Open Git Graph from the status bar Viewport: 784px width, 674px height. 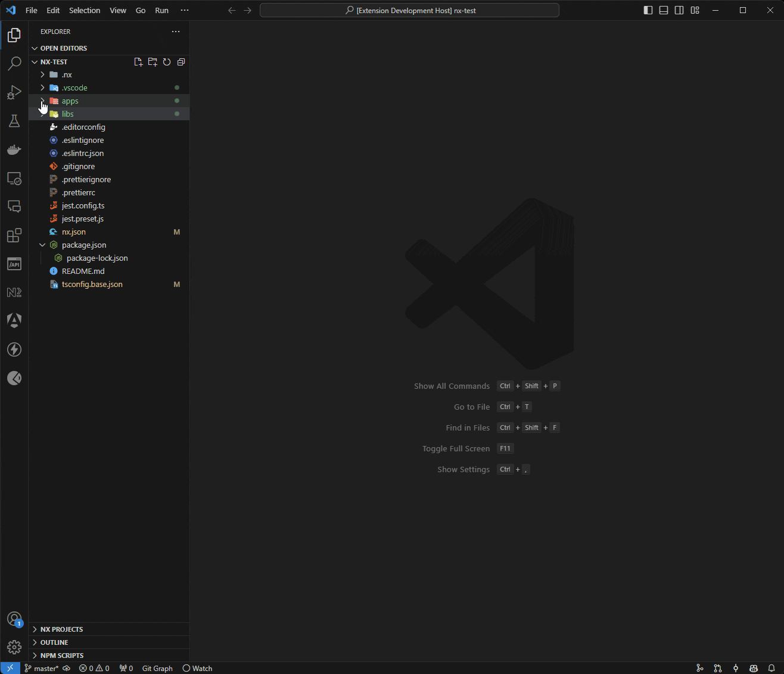click(x=157, y=668)
